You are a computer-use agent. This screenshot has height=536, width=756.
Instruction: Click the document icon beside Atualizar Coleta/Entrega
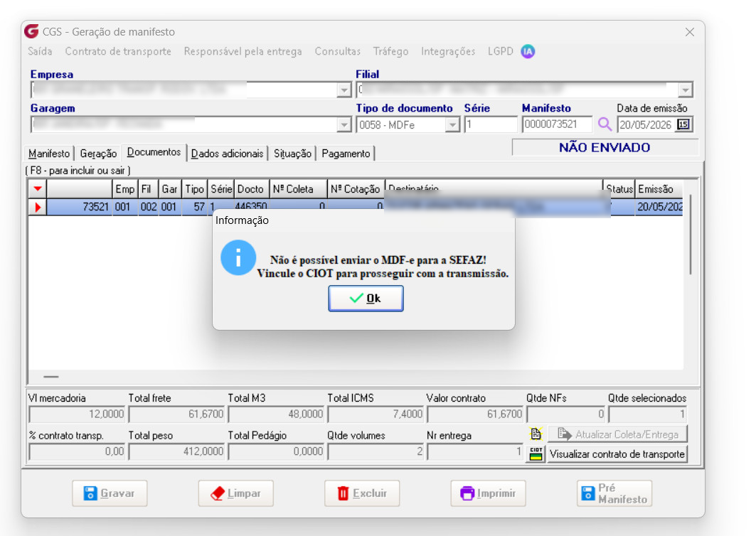536,434
